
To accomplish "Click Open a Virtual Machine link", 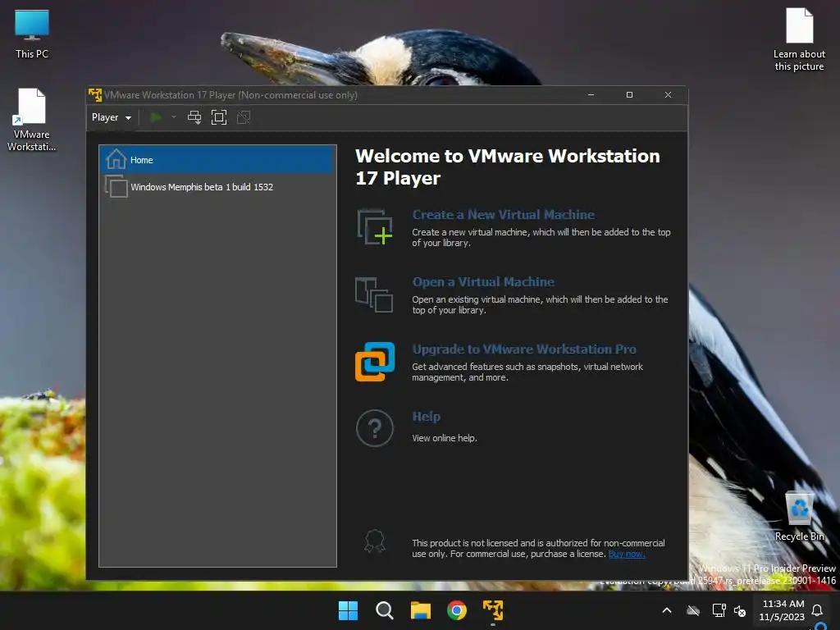I will pyautogui.click(x=482, y=282).
